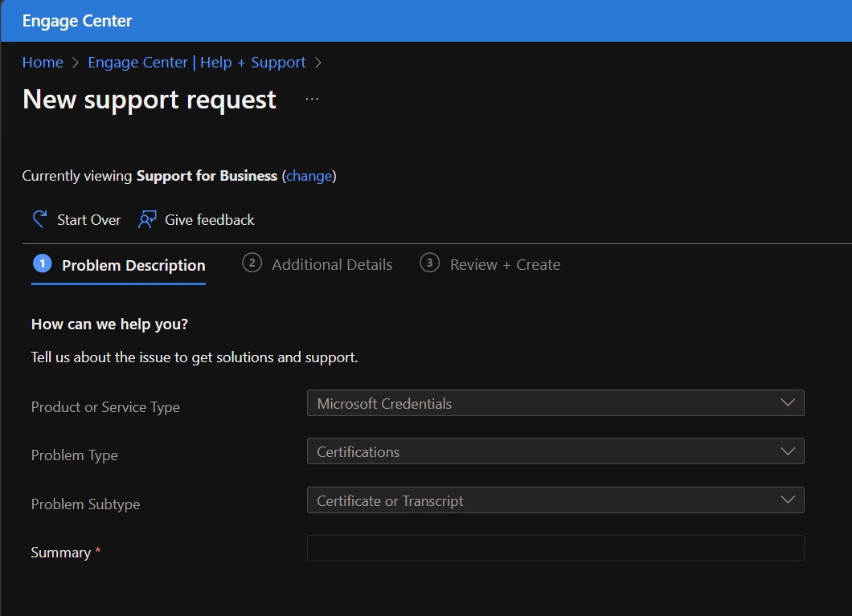The image size is (852, 616).
Task: Open the ellipsis menu beside New support request
Action: [x=312, y=99]
